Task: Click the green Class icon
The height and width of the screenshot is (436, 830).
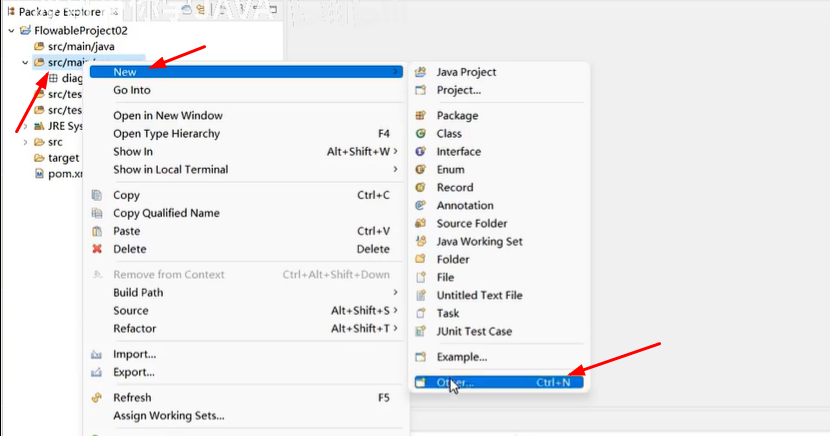Action: pos(421,134)
